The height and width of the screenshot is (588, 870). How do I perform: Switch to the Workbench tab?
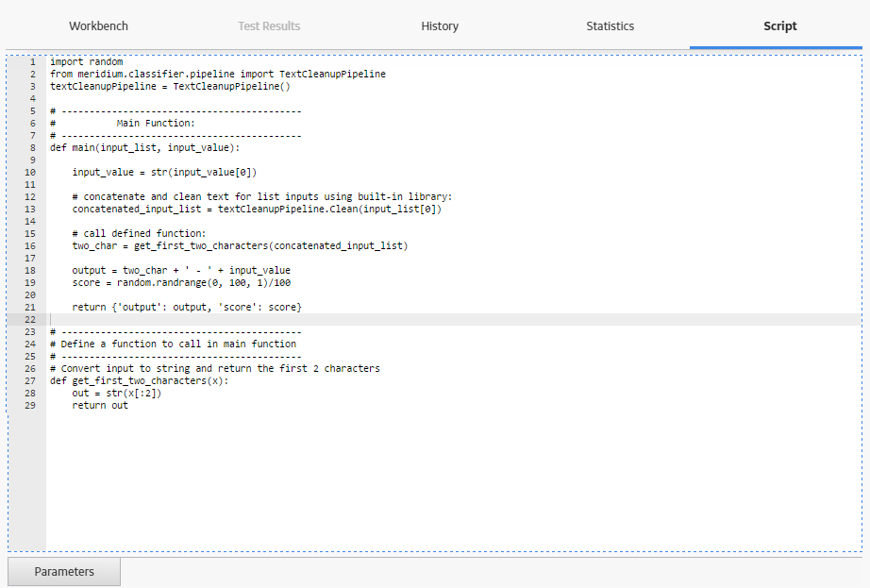[98, 26]
